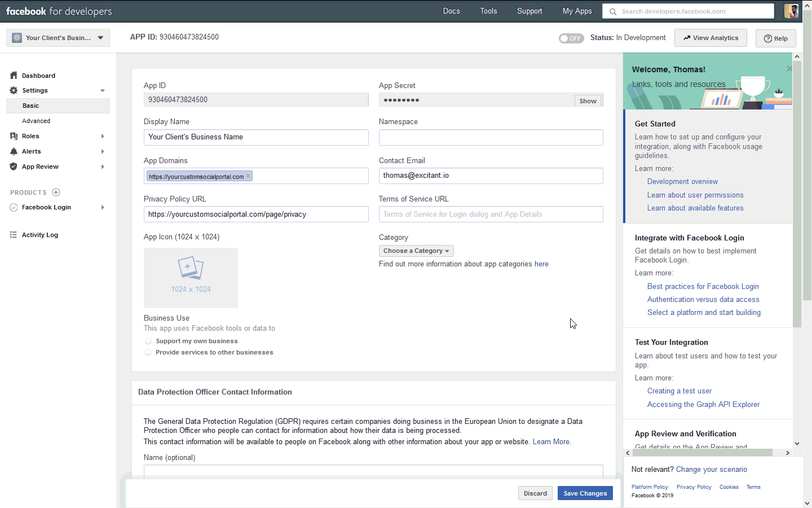Open the Choose a Category dropdown
This screenshot has width=812, height=508.
[416, 251]
